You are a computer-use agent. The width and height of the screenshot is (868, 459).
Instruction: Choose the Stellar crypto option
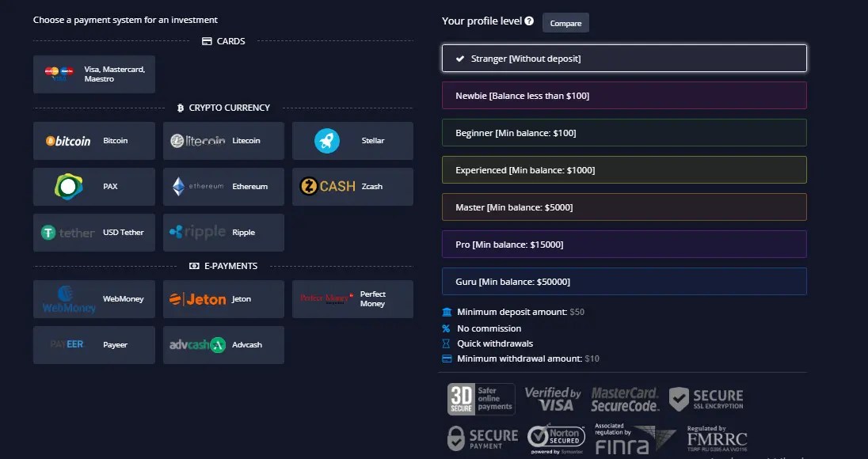[x=352, y=140]
